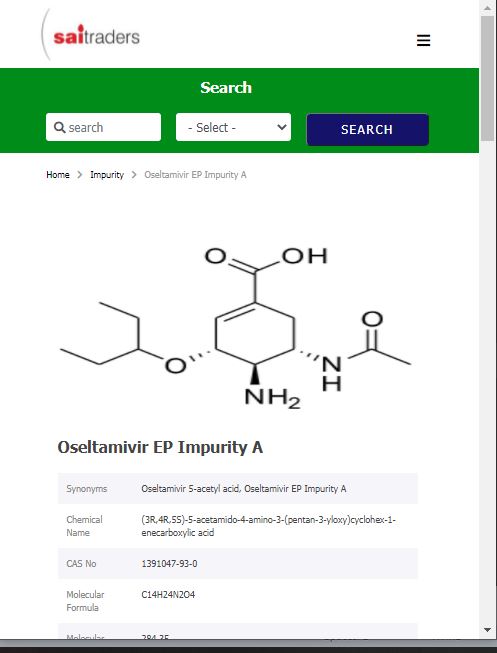Click the magnifier icon in search box
497x653 pixels.
(60, 127)
